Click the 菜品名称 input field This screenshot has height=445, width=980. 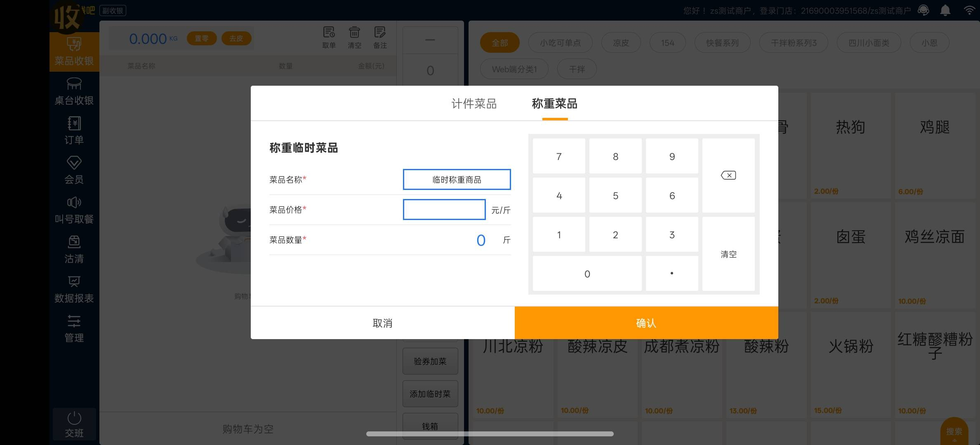[457, 180]
